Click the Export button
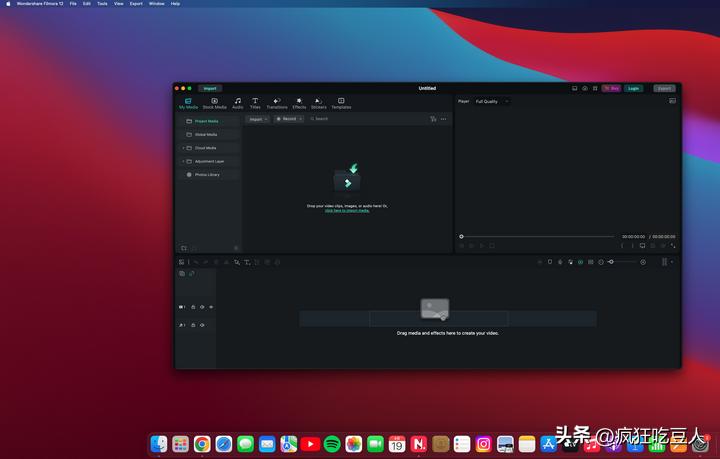Image resolution: width=720 pixels, height=459 pixels. tap(664, 88)
